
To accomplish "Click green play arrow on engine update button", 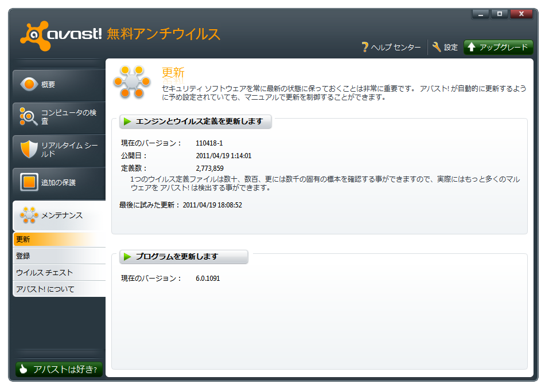I will click(127, 121).
